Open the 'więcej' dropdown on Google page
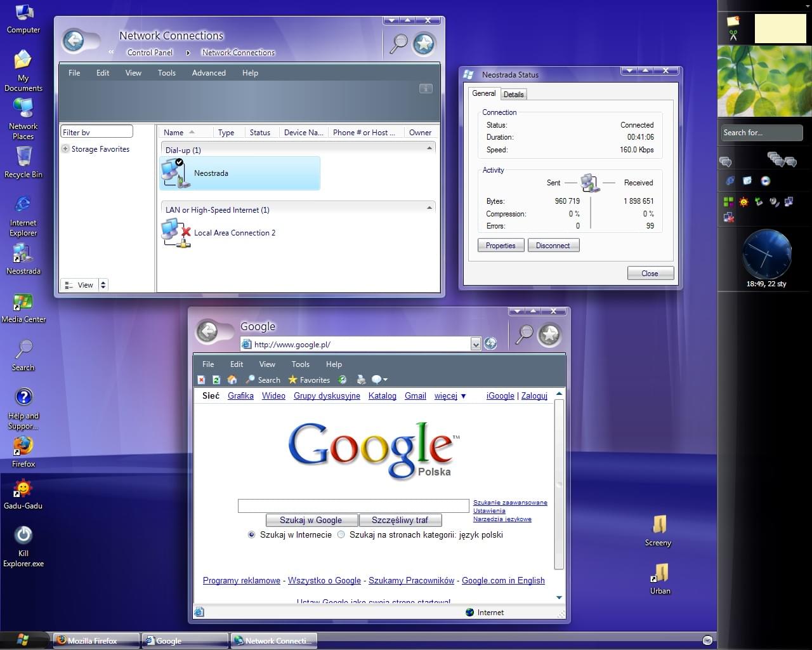This screenshot has width=812, height=650. pos(450,396)
